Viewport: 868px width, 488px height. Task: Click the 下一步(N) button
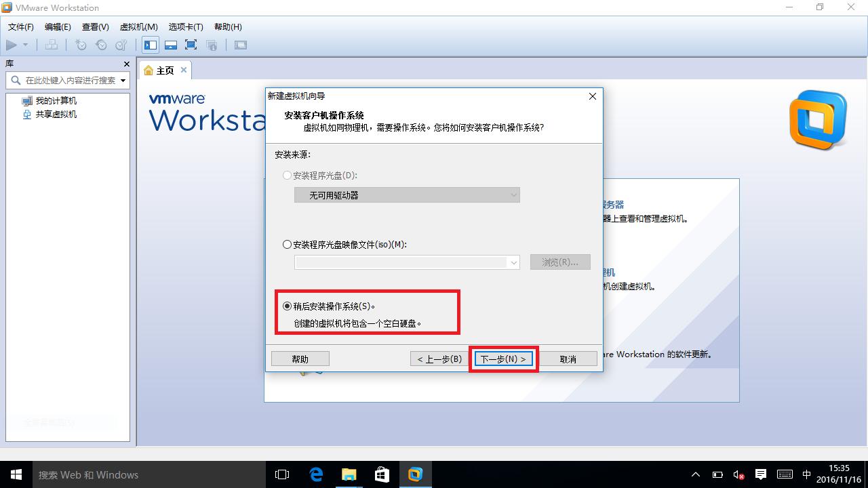point(502,359)
